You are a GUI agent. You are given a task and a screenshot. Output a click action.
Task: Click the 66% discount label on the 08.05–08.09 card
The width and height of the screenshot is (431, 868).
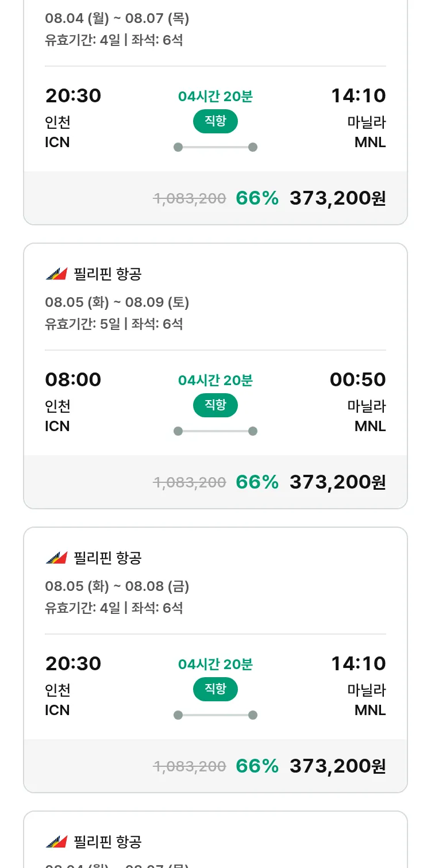[257, 482]
